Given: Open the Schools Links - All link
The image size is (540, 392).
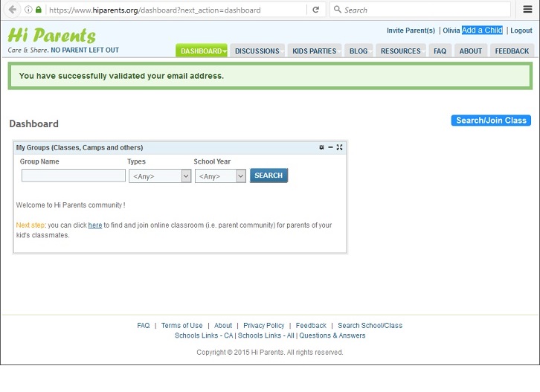Looking at the screenshot, I should point(266,335).
